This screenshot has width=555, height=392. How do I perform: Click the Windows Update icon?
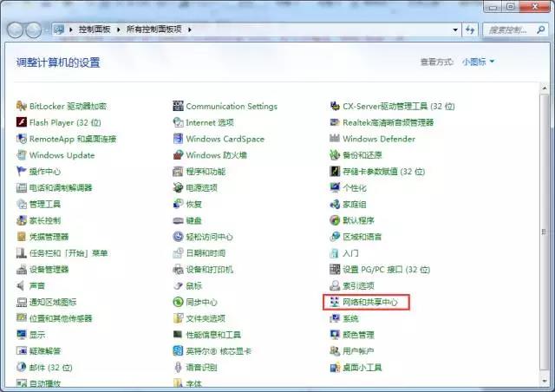(21, 154)
